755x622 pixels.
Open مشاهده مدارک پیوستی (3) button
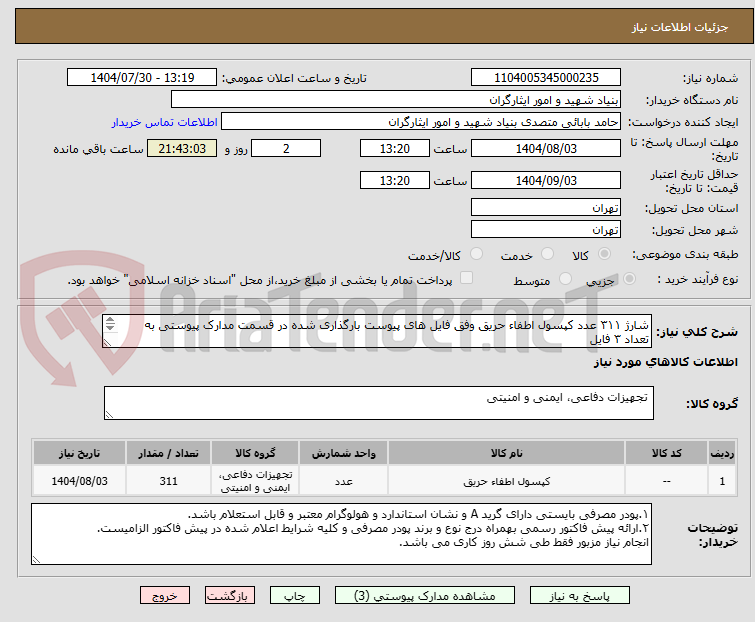click(425, 596)
